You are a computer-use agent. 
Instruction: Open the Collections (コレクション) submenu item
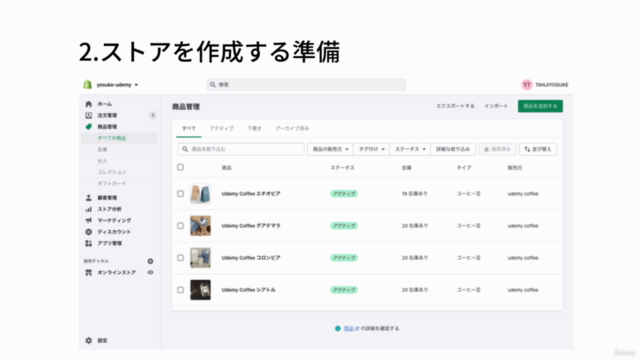112,172
